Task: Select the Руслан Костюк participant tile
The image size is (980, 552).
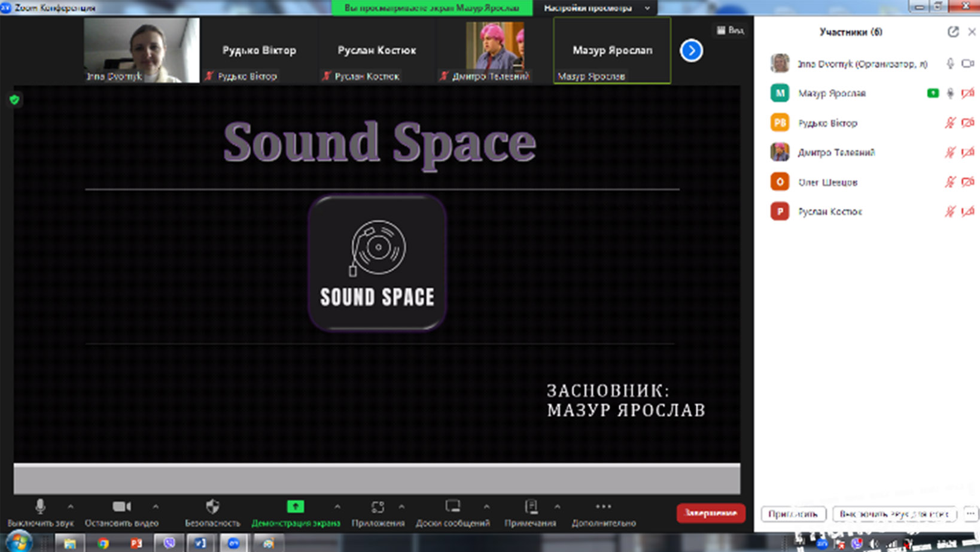Action: point(376,50)
